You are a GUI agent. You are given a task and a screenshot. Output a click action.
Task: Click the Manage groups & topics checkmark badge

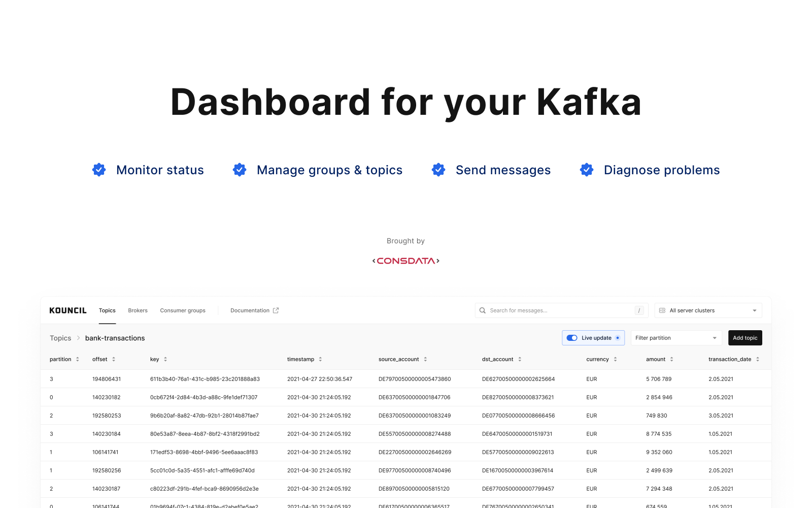coord(240,170)
